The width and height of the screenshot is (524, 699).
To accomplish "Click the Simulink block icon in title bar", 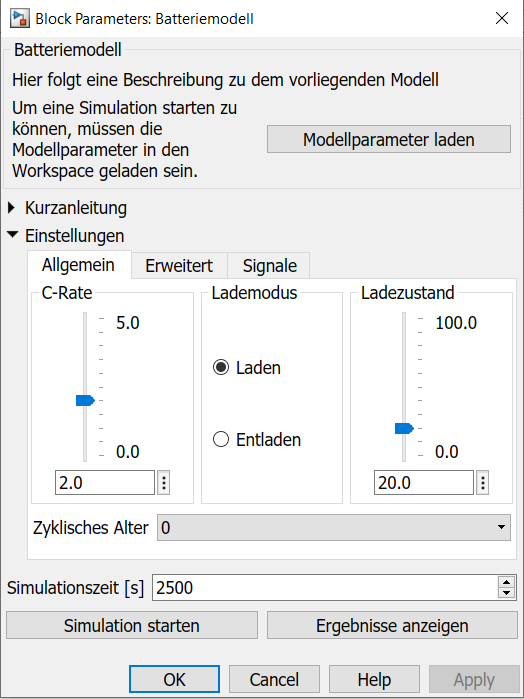I will (20, 18).
